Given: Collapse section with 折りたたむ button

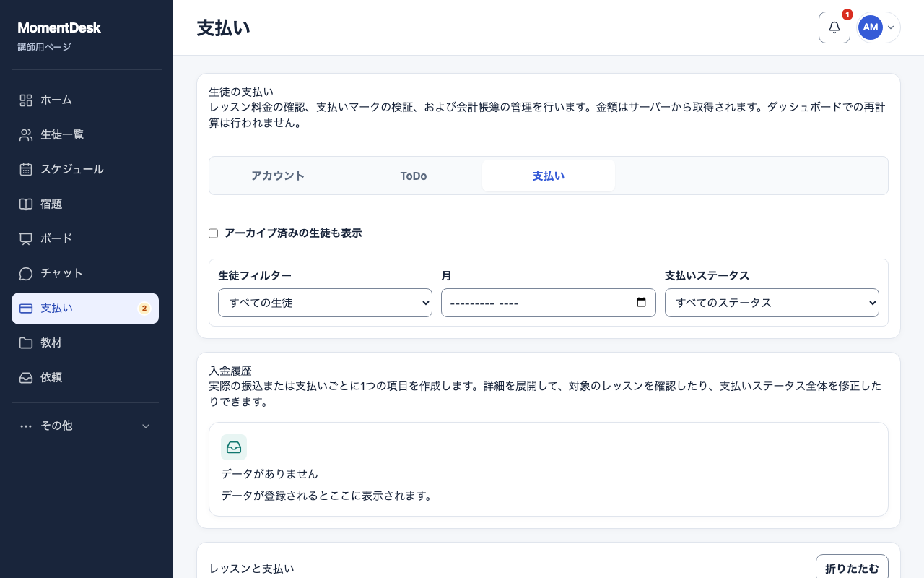Looking at the screenshot, I should 852,569.
